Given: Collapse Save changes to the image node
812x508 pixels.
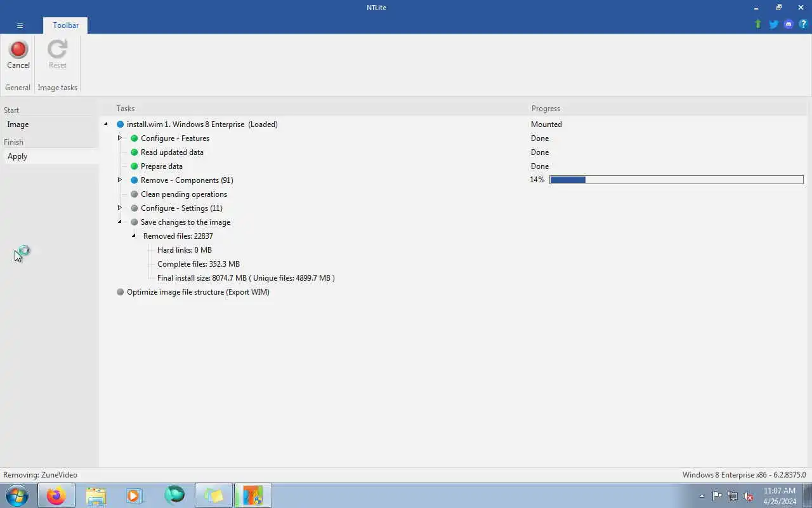Looking at the screenshot, I should click(119, 222).
